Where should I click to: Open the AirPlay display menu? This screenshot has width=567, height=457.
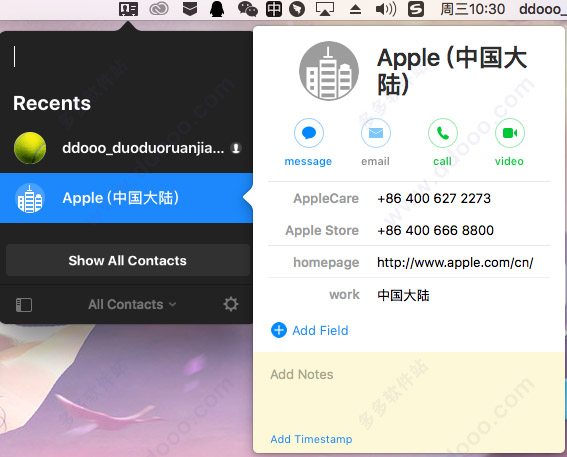point(325,9)
